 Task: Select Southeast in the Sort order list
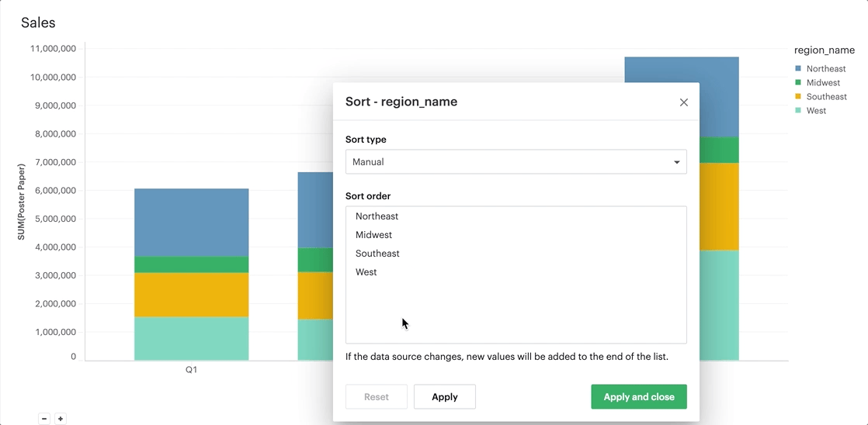[x=378, y=254]
